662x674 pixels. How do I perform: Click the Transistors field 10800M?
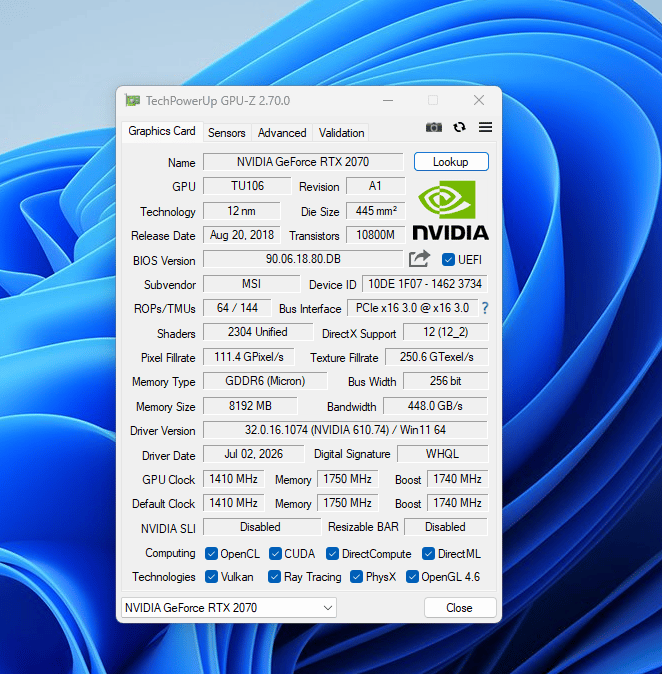pos(375,235)
